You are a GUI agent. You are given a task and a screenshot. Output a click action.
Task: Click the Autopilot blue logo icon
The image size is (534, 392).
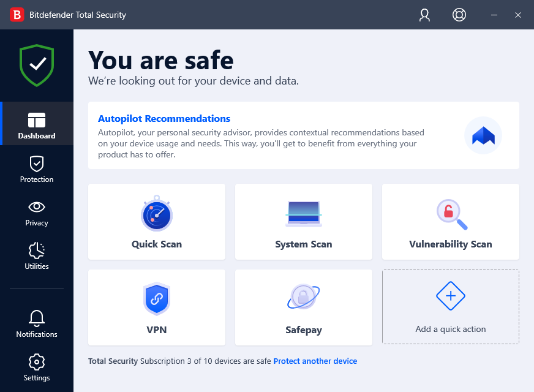(x=483, y=135)
